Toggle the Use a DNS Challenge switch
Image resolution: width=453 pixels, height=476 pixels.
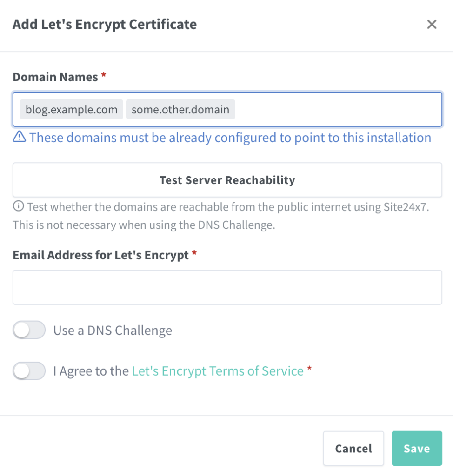pos(29,331)
